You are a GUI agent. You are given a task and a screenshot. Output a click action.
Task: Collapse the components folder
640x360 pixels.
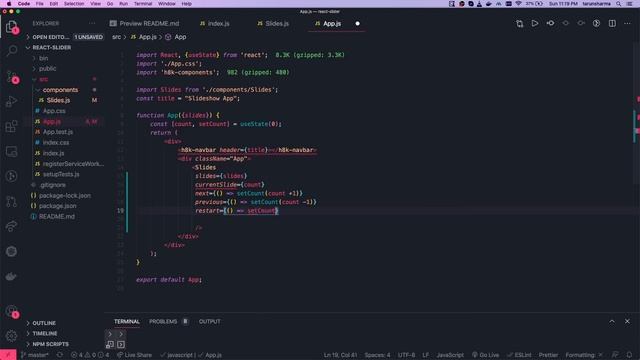click(x=60, y=90)
